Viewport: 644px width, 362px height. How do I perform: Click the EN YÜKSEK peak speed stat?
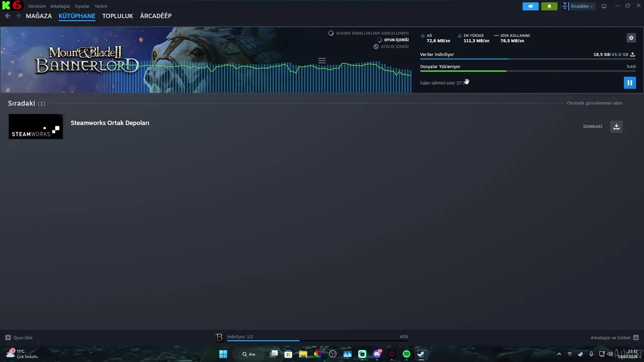[x=473, y=38]
